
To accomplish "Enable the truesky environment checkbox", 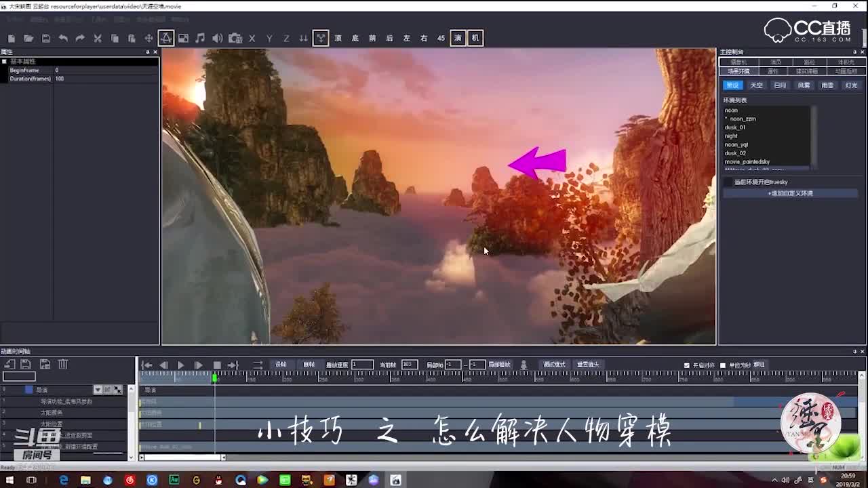I will (x=729, y=182).
